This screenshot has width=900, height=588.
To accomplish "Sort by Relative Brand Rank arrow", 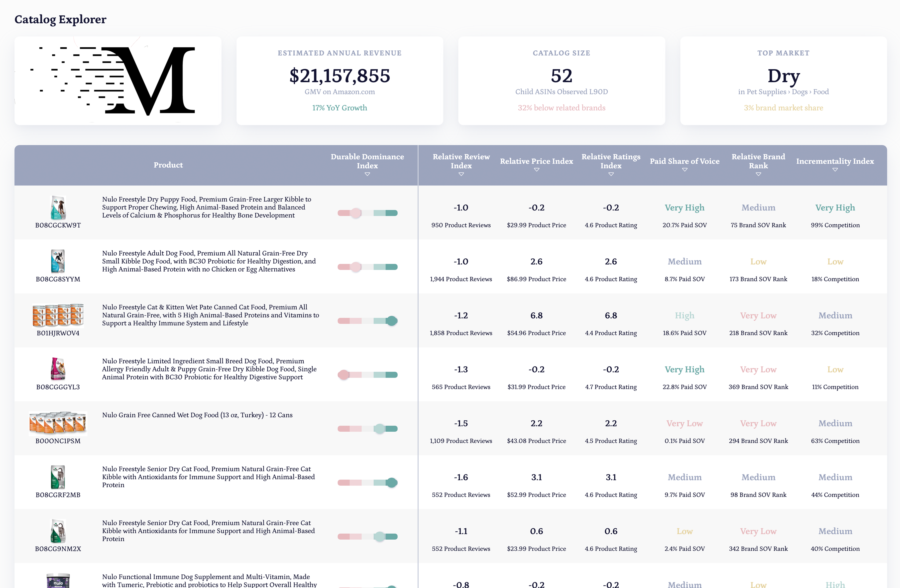I will [758, 174].
